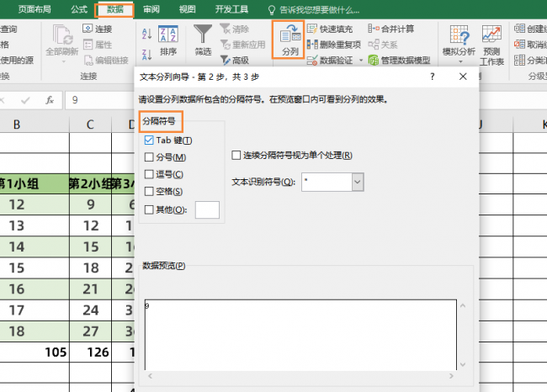
Task: Click the 告诉我您想要做什么 search box
Action: (x=319, y=10)
